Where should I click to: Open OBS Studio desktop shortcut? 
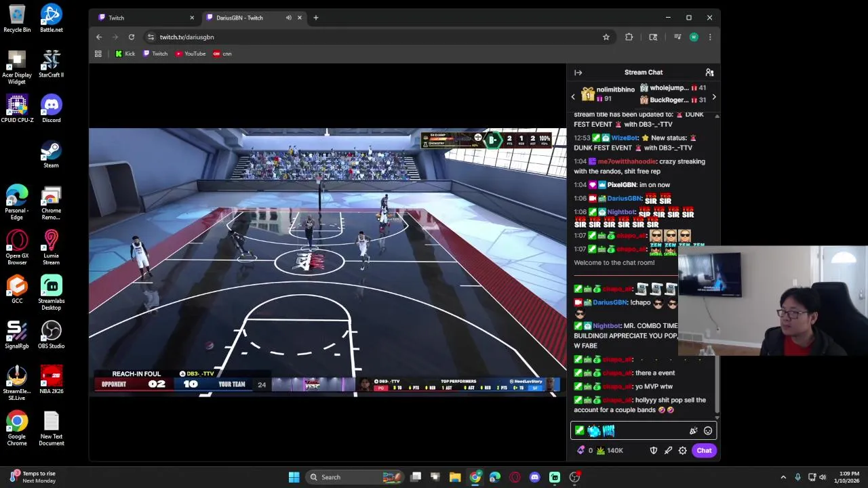click(x=51, y=335)
